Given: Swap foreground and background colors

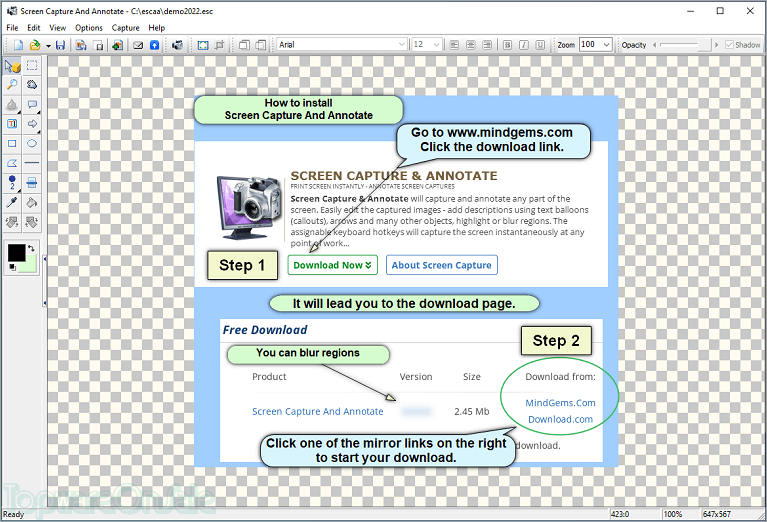Looking at the screenshot, I should 31,249.
